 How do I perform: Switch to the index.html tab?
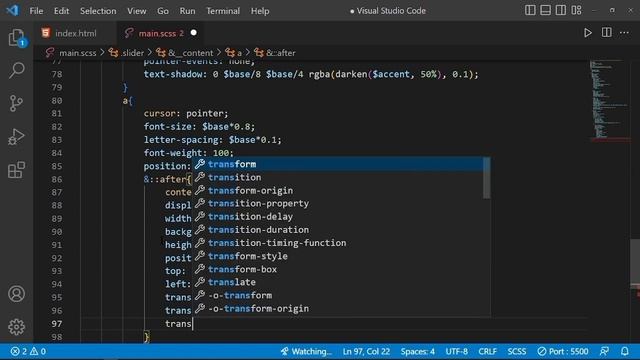point(76,33)
